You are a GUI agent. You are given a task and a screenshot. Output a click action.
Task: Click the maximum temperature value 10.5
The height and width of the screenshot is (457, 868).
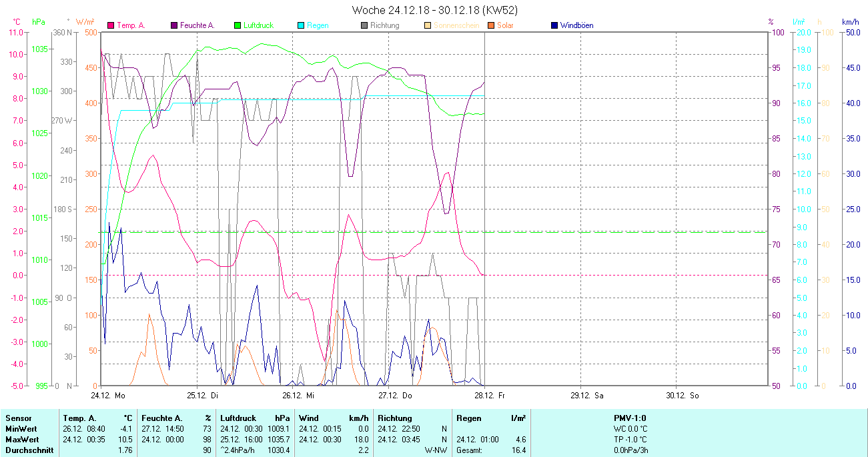(x=125, y=440)
